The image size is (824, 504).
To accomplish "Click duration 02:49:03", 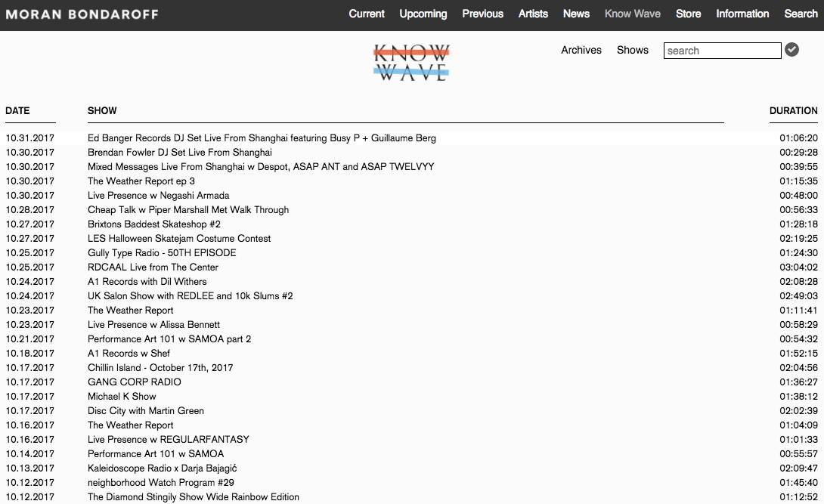I will (x=798, y=295).
